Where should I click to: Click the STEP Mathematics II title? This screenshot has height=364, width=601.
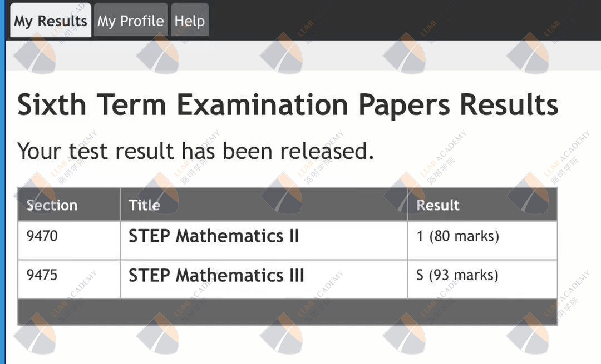(x=214, y=236)
